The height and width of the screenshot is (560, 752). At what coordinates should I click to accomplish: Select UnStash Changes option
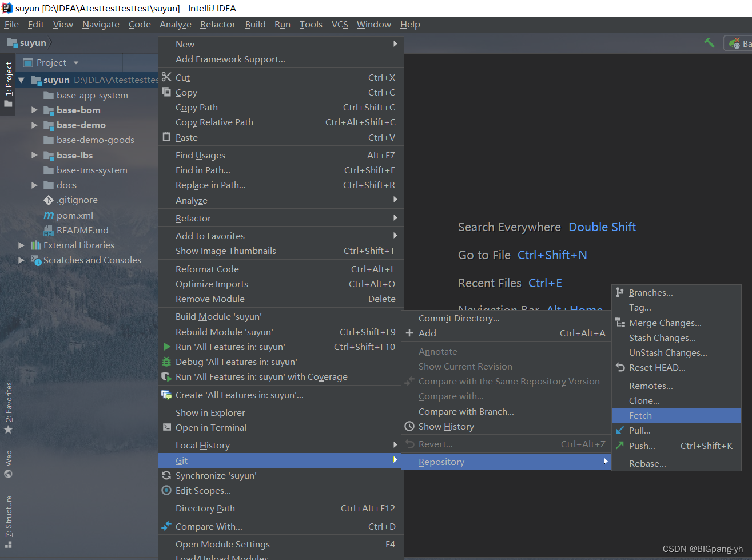click(x=677, y=352)
